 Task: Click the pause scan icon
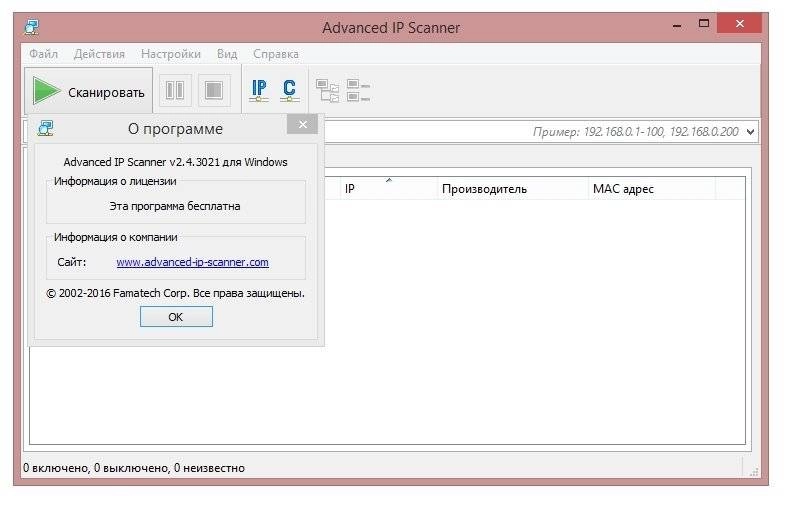[175, 91]
